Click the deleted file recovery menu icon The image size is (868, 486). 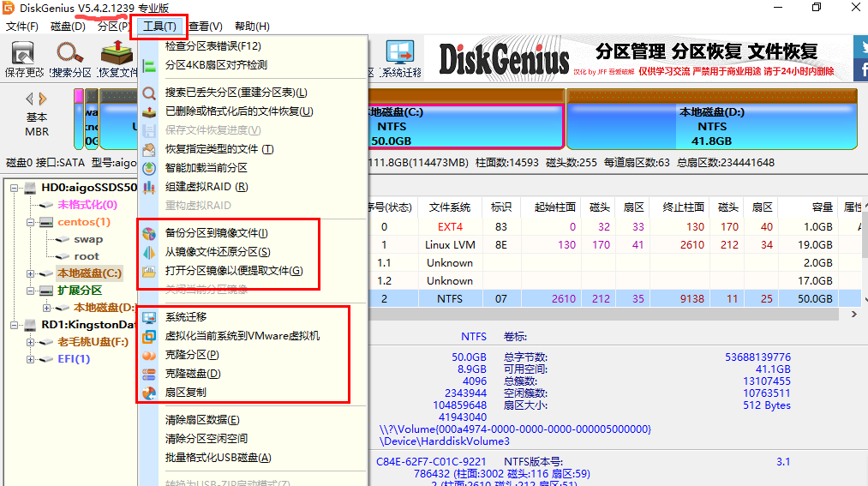tap(149, 111)
